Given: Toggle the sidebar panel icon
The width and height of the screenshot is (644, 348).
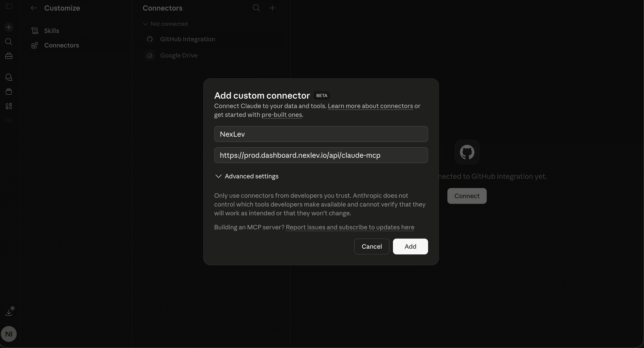Looking at the screenshot, I should pos(9,6).
